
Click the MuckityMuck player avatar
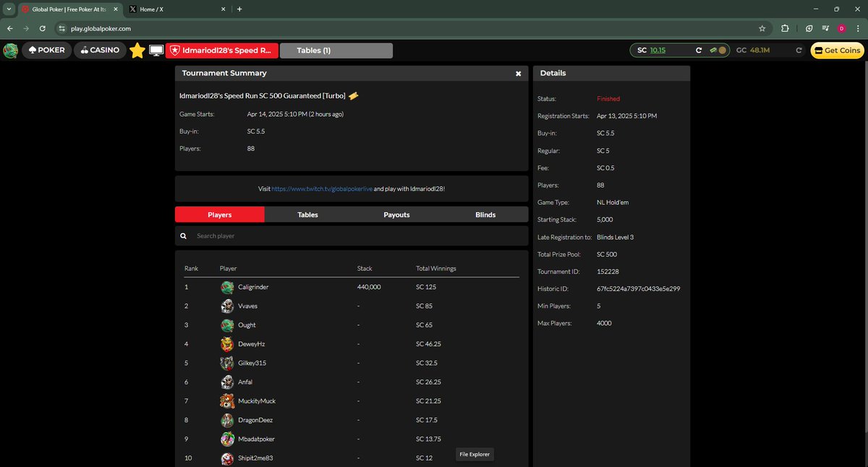[x=227, y=401]
